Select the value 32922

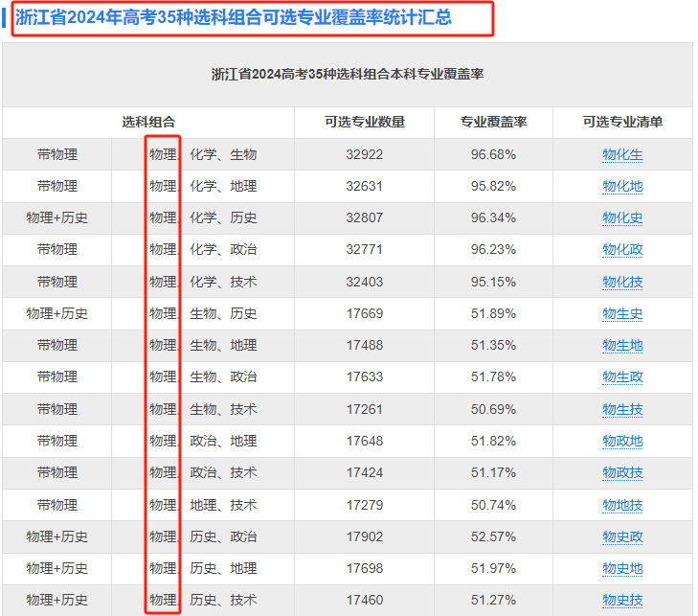point(364,154)
